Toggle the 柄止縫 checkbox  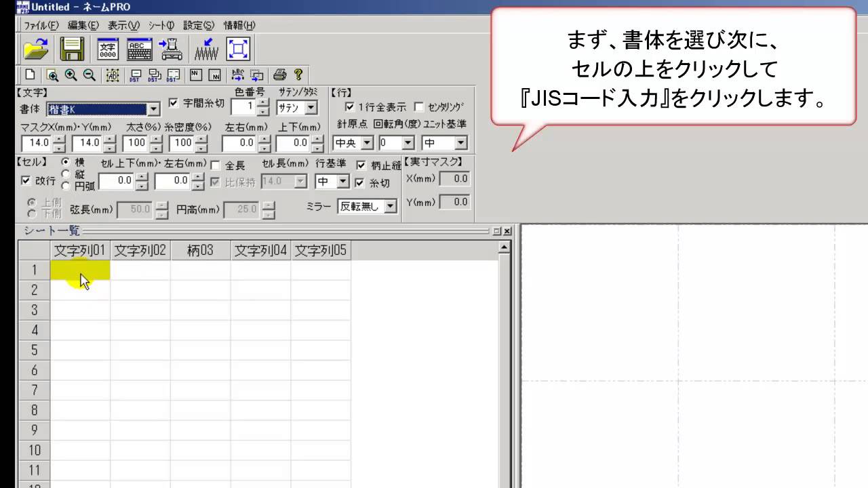point(361,165)
